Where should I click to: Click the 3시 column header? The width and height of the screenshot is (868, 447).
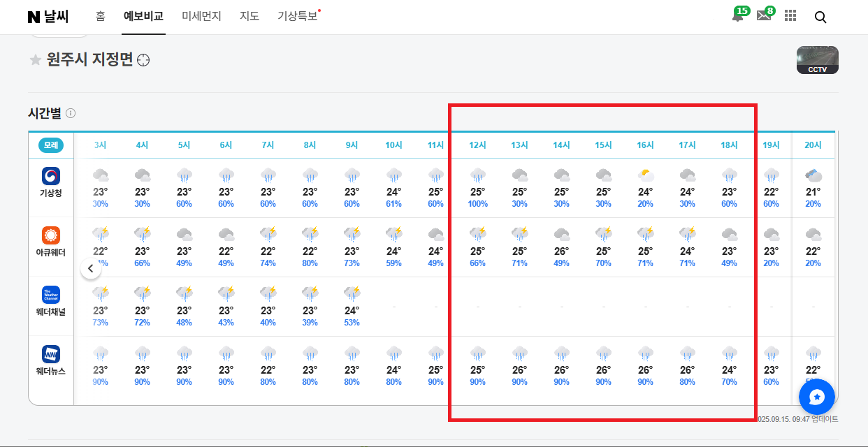101,145
